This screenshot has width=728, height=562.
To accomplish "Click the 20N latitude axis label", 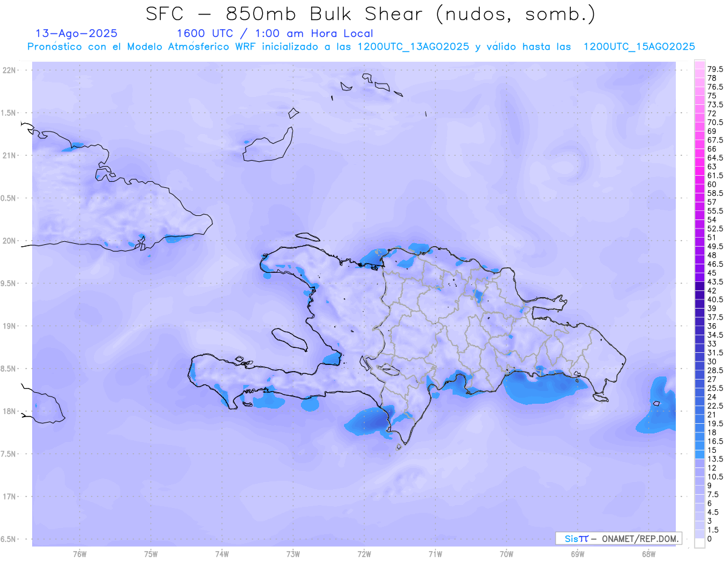I will (9, 241).
